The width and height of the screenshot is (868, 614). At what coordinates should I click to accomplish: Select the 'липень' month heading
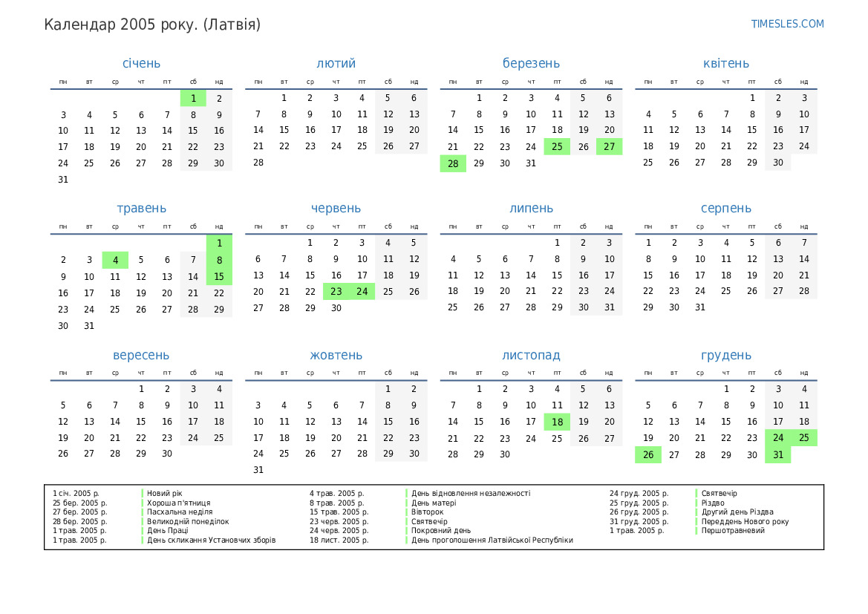(531, 209)
